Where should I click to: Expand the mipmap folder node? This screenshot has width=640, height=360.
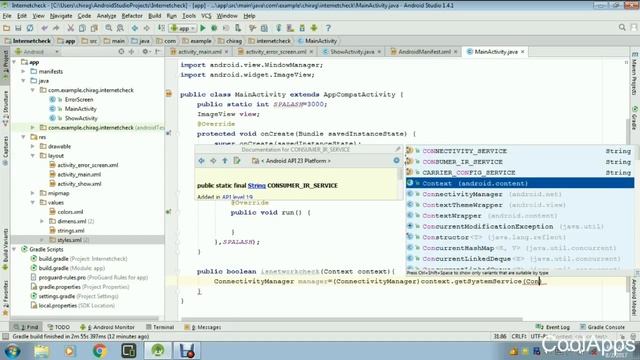point(33,193)
